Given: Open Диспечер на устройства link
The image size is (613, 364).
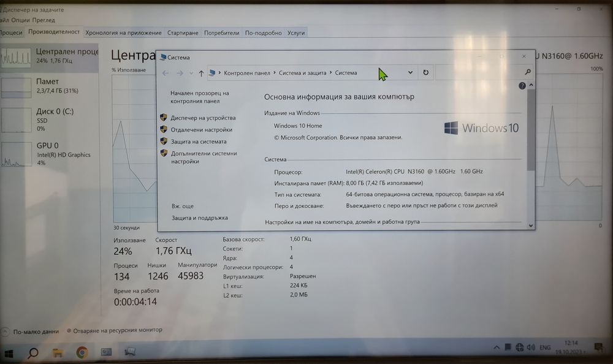Looking at the screenshot, I should pyautogui.click(x=203, y=118).
